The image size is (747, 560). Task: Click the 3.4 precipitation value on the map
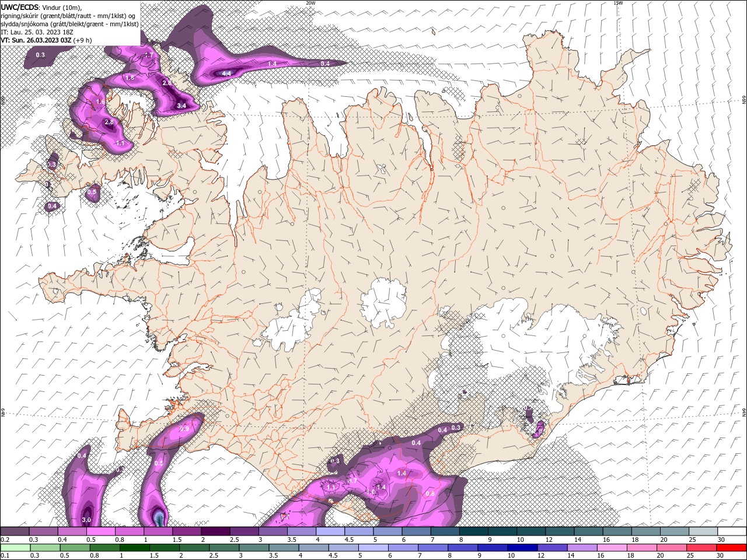(181, 106)
